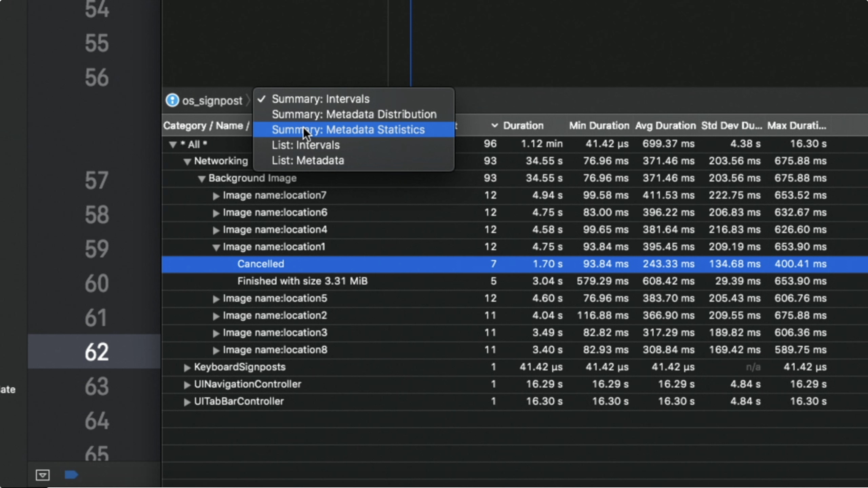This screenshot has height=488, width=868.
Task: Click the filter dropdown box icon
Action: pyautogui.click(x=43, y=475)
